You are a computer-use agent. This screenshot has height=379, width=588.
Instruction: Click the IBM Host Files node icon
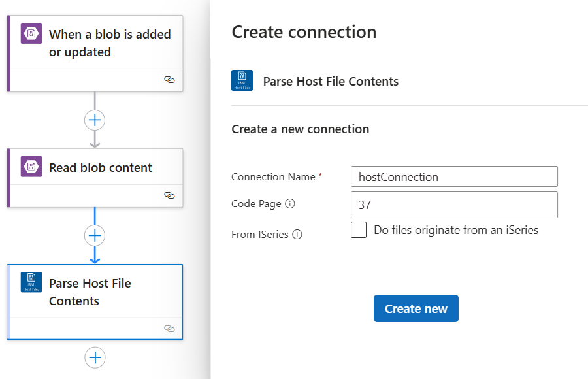tap(31, 282)
